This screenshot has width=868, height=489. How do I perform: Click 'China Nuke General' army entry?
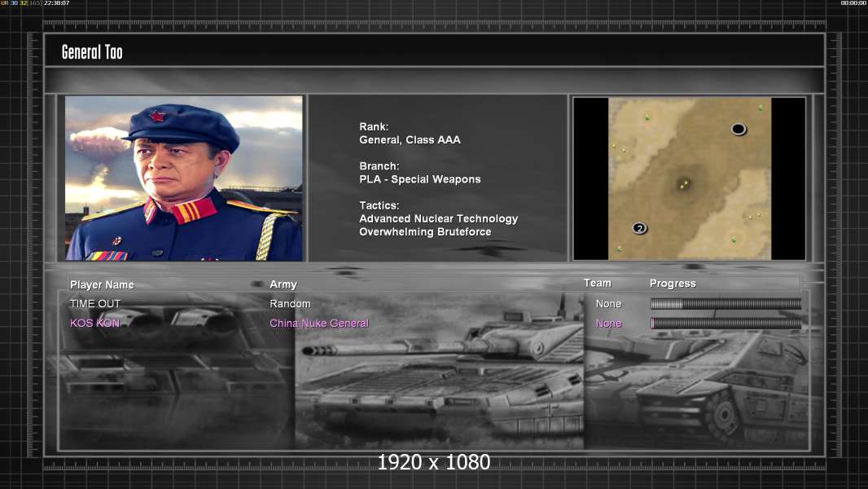pos(319,324)
